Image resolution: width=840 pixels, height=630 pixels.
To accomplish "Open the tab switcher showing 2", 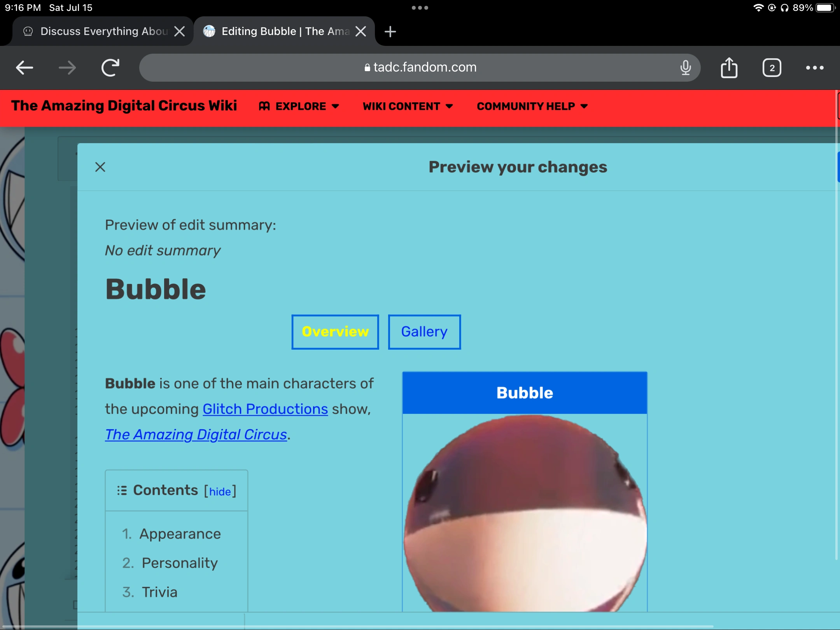I will click(772, 68).
